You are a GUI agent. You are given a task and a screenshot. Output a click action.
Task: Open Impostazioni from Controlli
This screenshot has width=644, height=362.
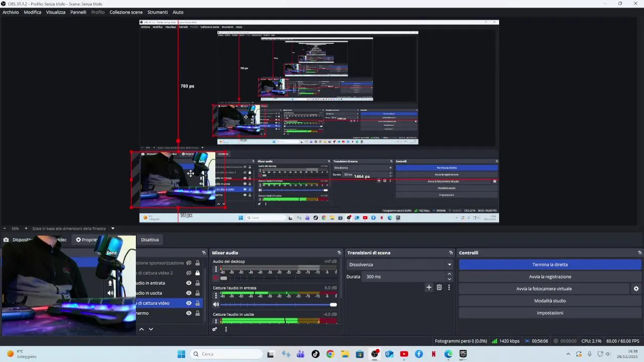pos(550,313)
